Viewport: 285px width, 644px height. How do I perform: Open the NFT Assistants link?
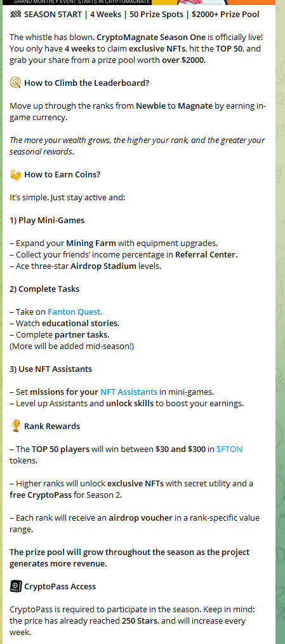(129, 392)
